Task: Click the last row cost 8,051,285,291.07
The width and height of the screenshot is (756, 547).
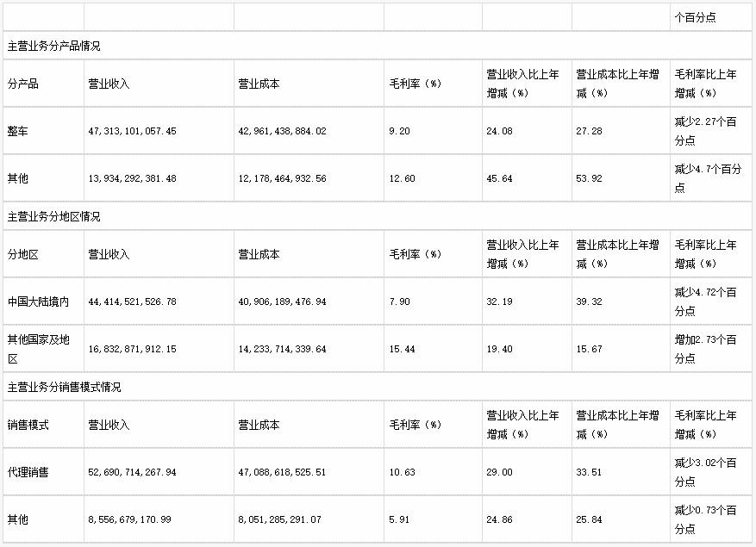Action: click(279, 519)
